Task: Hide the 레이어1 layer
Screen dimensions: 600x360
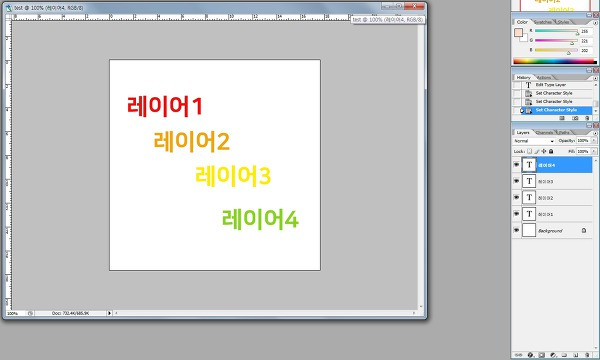Action: pos(516,214)
